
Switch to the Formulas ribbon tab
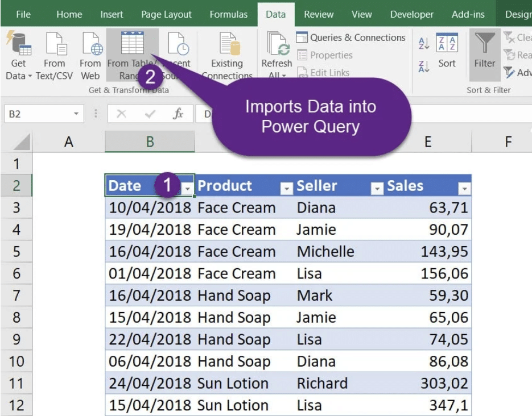228,14
